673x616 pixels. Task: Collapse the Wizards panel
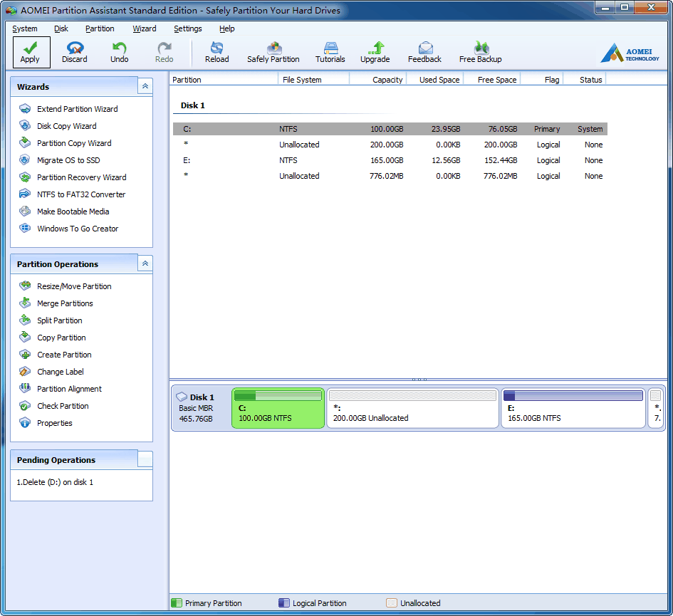click(x=145, y=86)
